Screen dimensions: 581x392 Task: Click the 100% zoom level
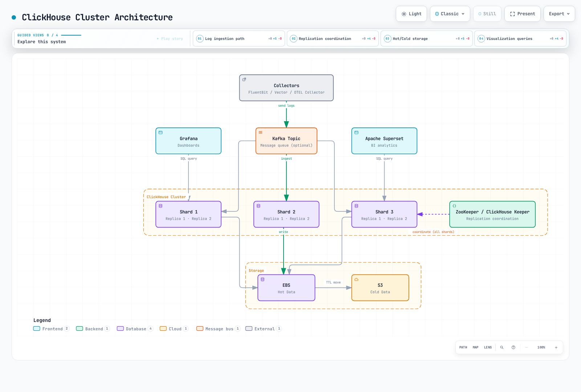coord(541,347)
